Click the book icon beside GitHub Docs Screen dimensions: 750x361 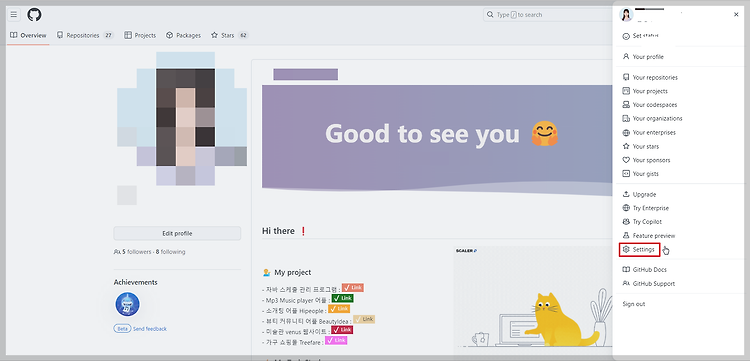[626, 270]
